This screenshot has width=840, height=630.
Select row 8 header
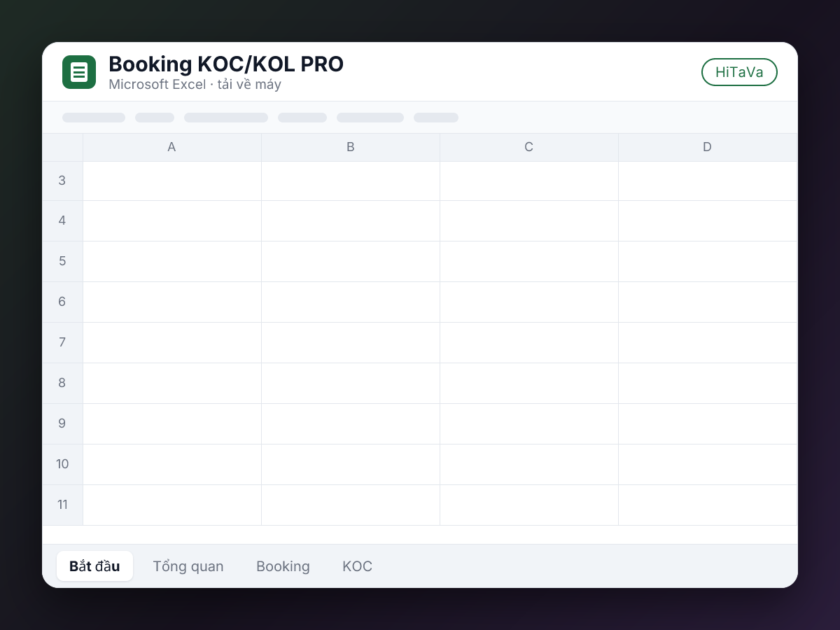pos(62,384)
